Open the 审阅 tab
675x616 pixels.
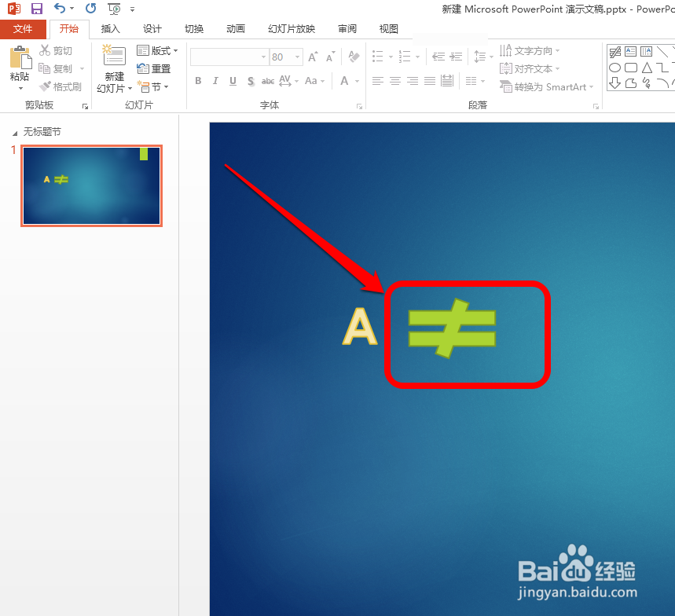(x=347, y=29)
